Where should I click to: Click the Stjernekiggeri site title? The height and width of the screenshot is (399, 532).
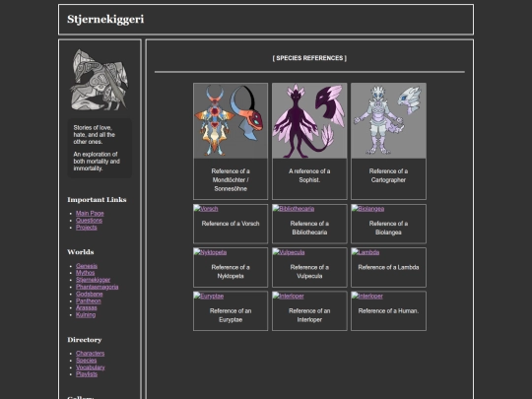[x=105, y=19]
